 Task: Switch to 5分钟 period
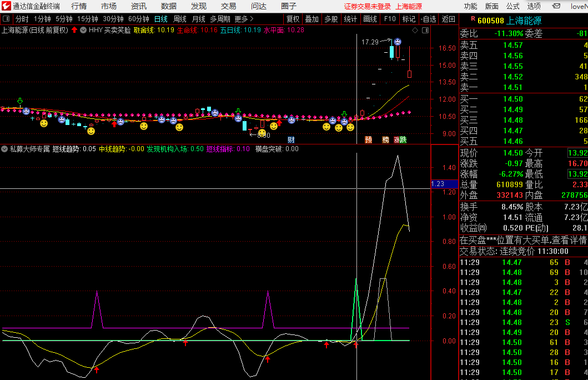64,19
